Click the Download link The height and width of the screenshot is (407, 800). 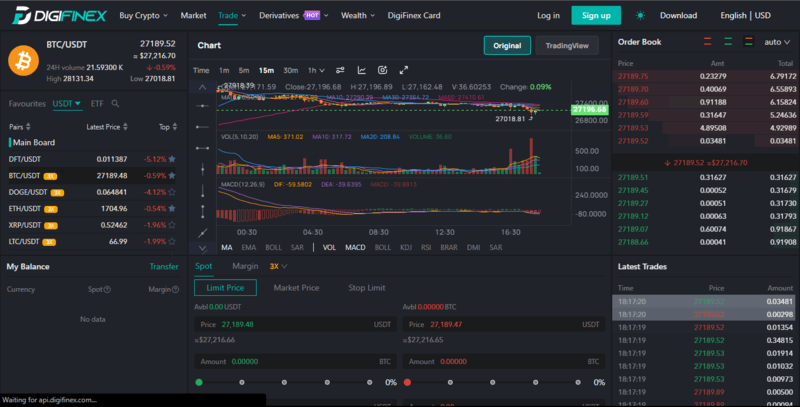[x=679, y=15]
